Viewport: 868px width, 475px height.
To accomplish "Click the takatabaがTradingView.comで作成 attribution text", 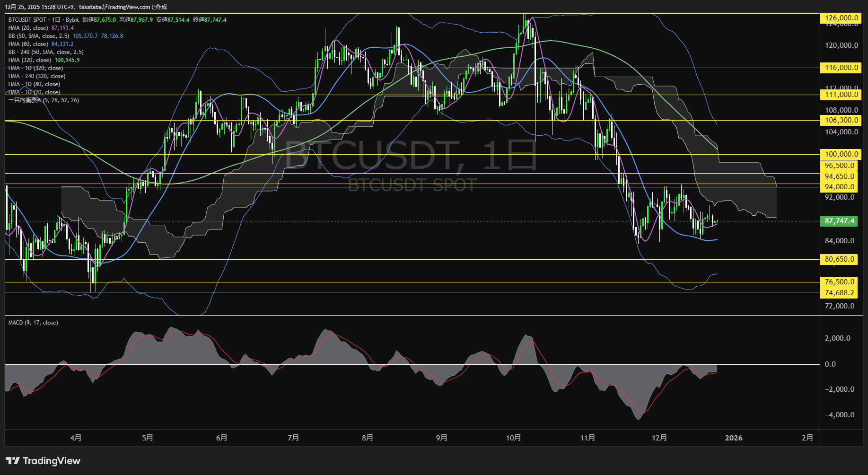I will pos(124,7).
